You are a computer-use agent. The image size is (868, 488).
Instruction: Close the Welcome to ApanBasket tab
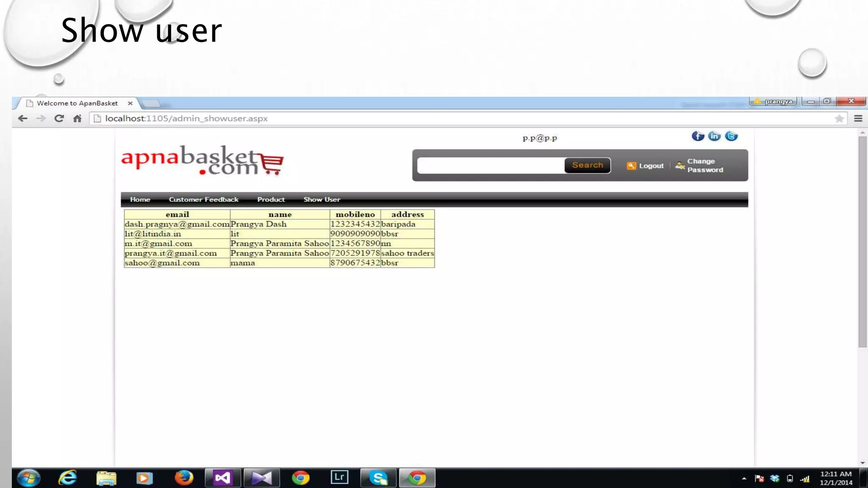click(x=130, y=103)
